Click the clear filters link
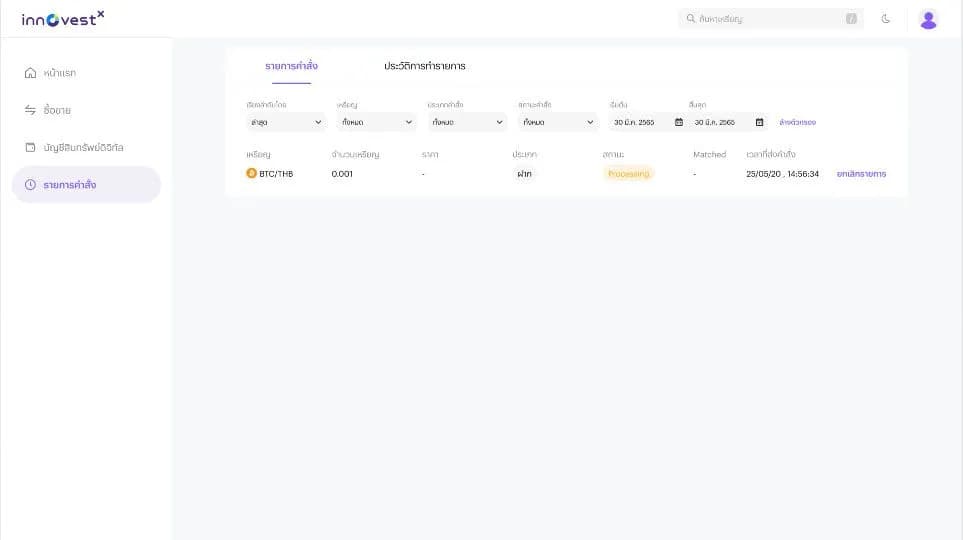 click(797, 122)
